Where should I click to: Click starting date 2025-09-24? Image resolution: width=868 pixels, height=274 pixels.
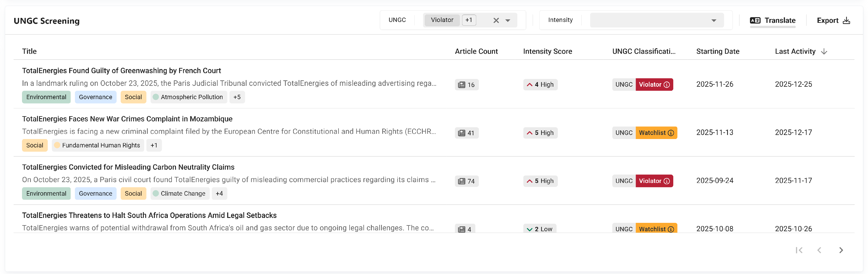(715, 180)
